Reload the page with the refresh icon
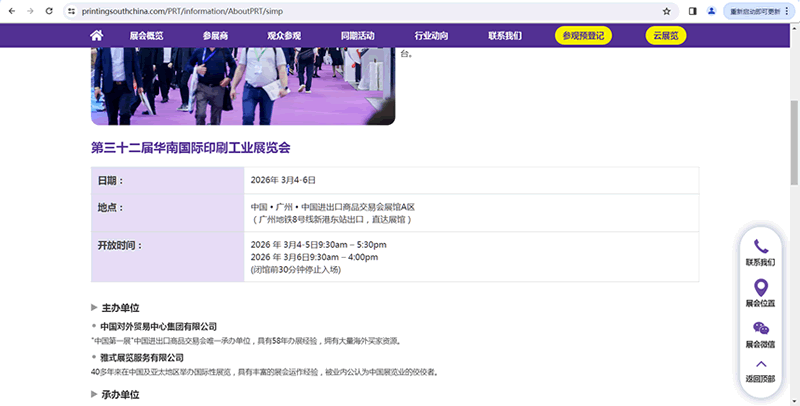Viewport: 800px width, 406px height. point(50,11)
